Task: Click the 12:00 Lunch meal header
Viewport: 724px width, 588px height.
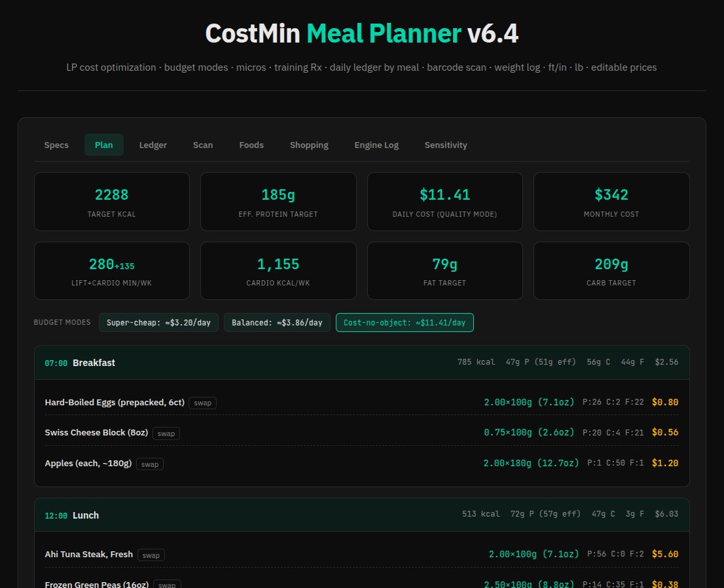Action: tap(361, 515)
